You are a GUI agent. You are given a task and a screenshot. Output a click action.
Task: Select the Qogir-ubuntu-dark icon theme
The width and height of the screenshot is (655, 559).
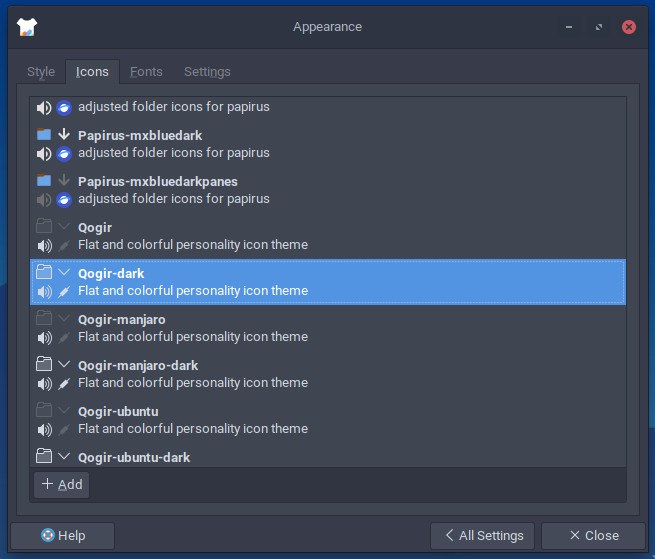328,455
